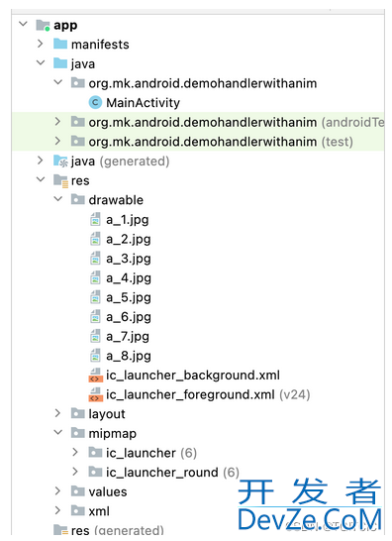Collapse the app module node
The height and width of the screenshot is (541, 392).
[23, 24]
